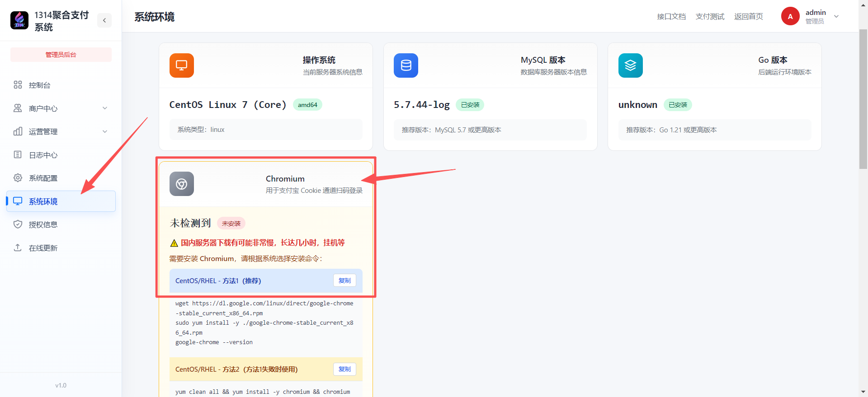Click the scrollbar up arrow

point(863,5)
